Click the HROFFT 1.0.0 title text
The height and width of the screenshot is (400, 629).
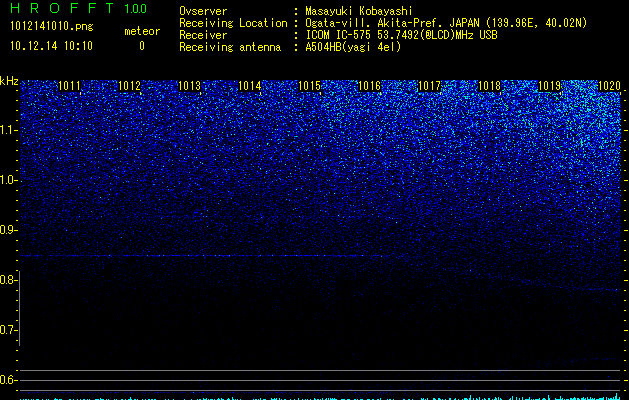point(78,8)
